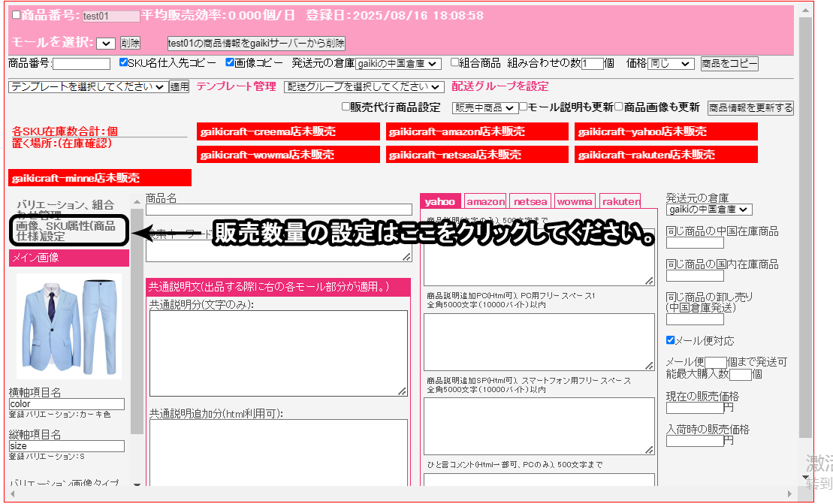Click the 適用 template apply button
Screen dimensions: 833x504
point(180,87)
